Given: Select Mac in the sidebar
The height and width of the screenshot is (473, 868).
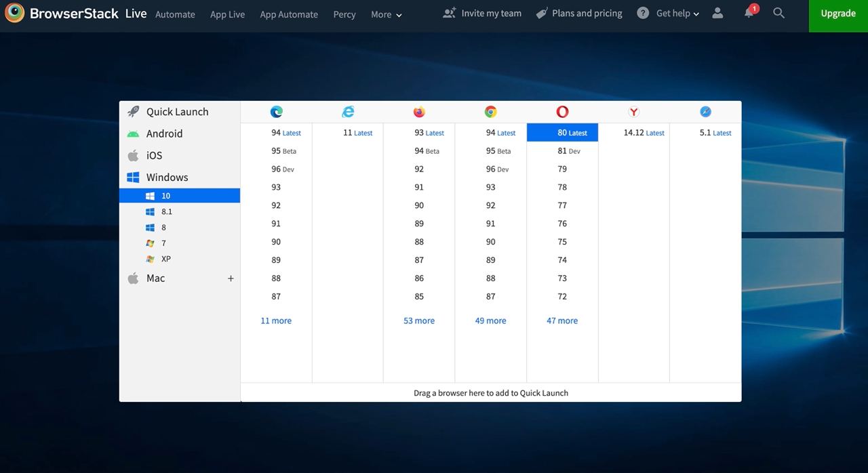Looking at the screenshot, I should [x=155, y=278].
